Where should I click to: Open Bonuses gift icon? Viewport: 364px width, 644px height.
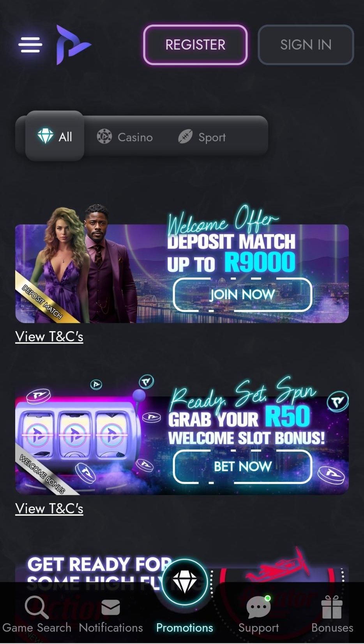click(x=332, y=607)
